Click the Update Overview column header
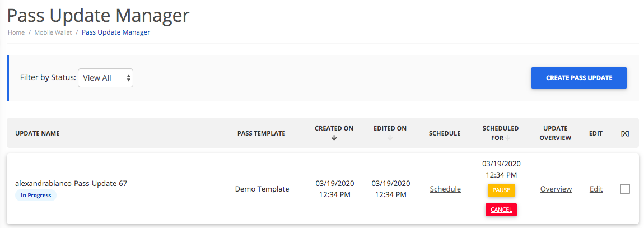 tap(556, 133)
